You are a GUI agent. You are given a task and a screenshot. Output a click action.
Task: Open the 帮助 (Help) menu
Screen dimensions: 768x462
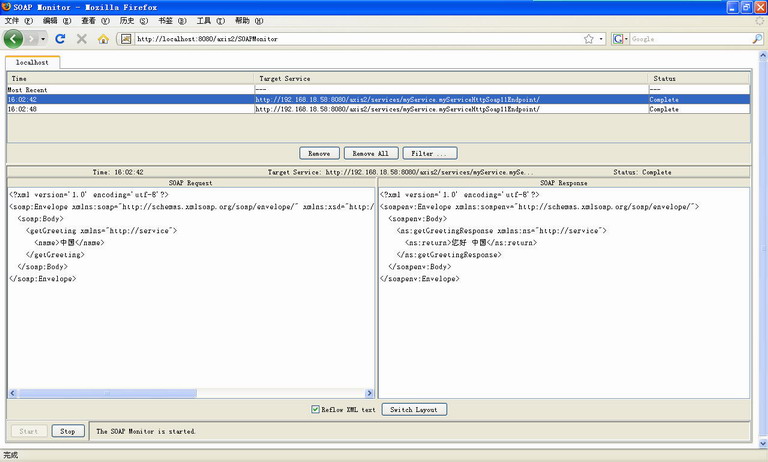pyautogui.click(x=249, y=21)
